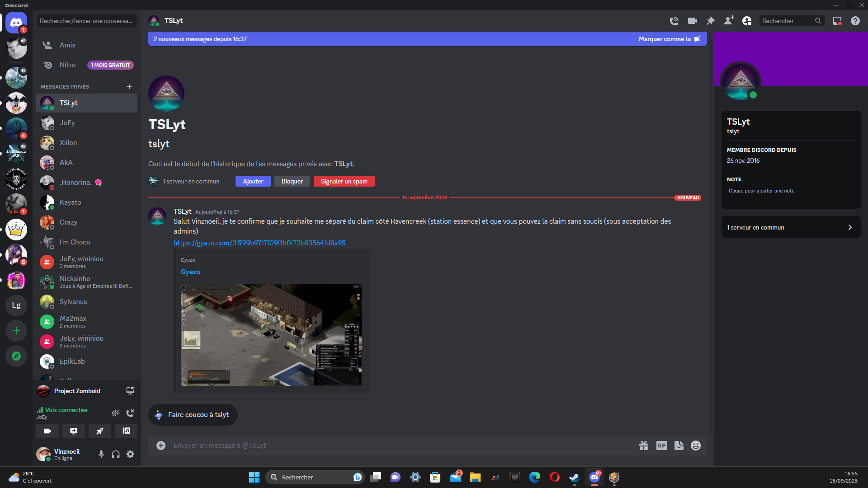Open the Gyazo embed title link
The image size is (868, 488).
pyautogui.click(x=190, y=272)
